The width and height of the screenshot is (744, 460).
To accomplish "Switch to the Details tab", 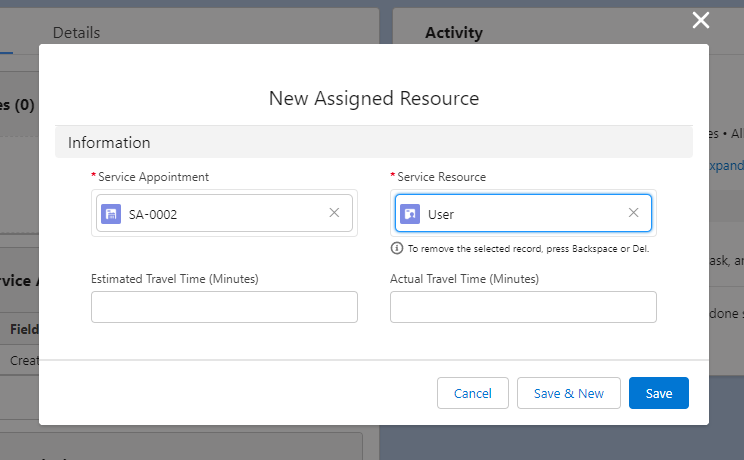I will tap(76, 33).
